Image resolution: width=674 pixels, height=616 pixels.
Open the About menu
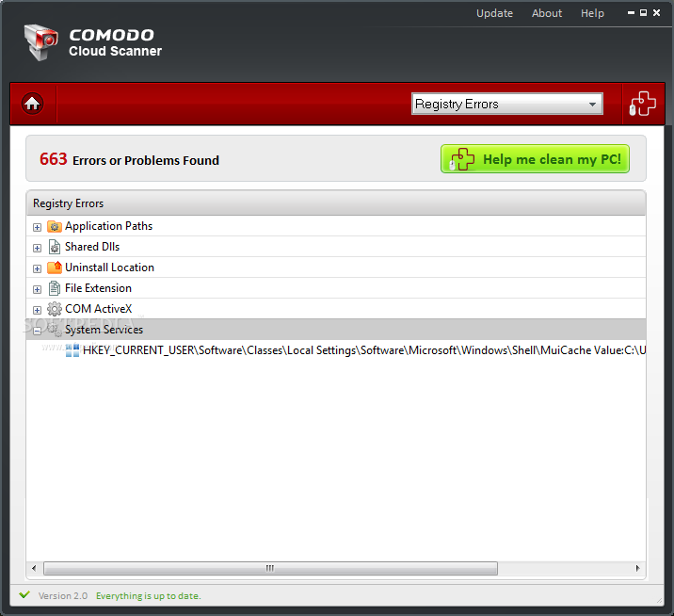pos(547,13)
